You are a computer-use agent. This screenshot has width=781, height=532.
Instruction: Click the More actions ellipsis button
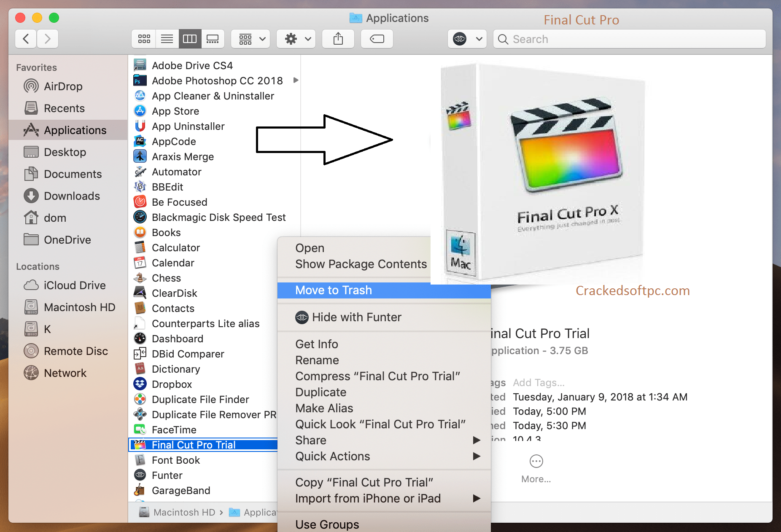point(536,461)
